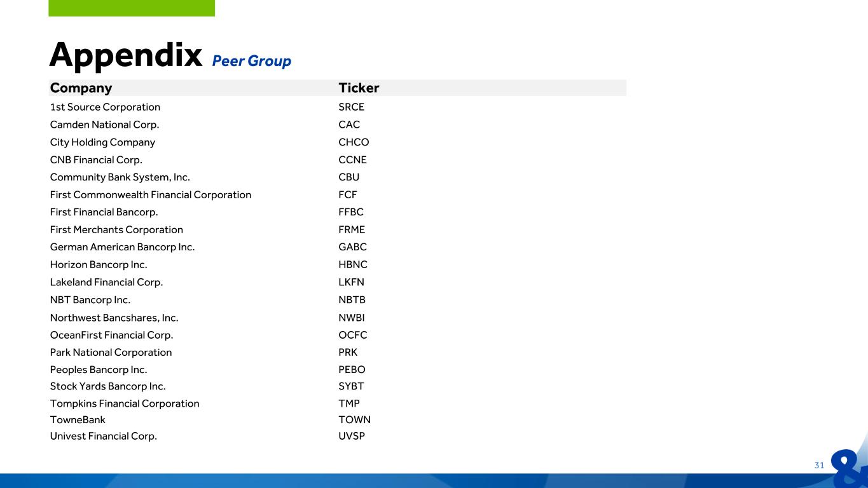Select Northwest Bancshares, Inc.

point(114,318)
